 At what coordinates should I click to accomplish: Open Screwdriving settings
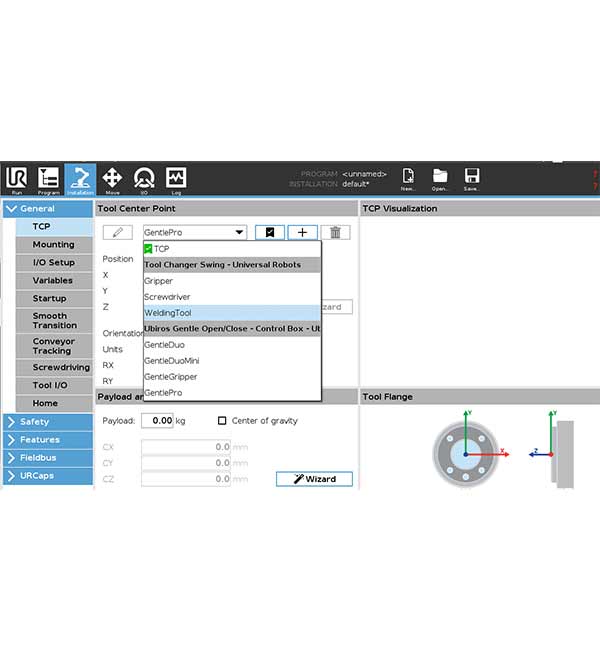pyautogui.click(x=54, y=367)
